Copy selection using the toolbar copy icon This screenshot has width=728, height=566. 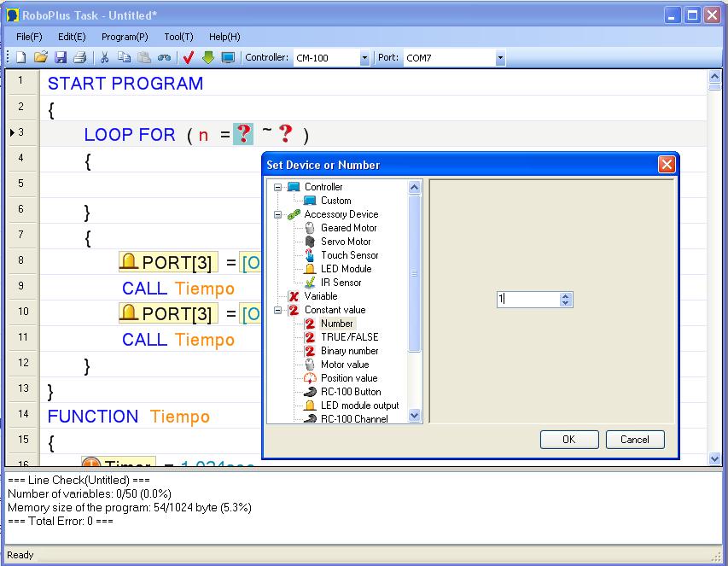click(x=124, y=57)
